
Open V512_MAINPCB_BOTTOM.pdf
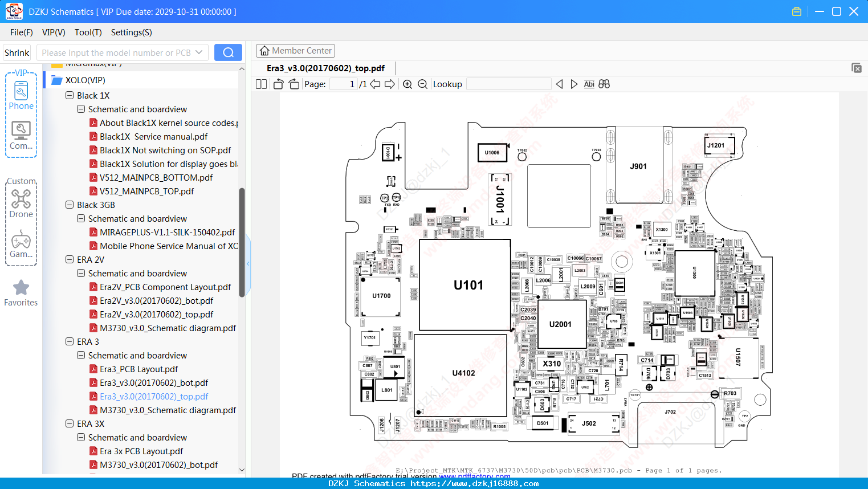click(156, 178)
